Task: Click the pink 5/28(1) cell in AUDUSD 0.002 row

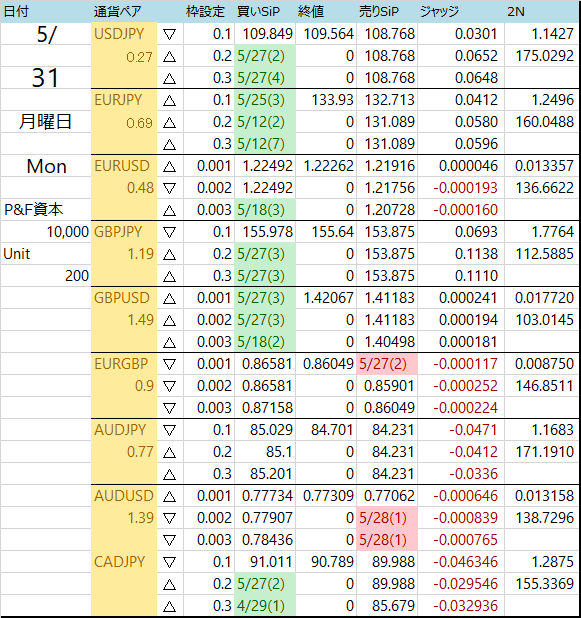Action: pyautogui.click(x=387, y=518)
